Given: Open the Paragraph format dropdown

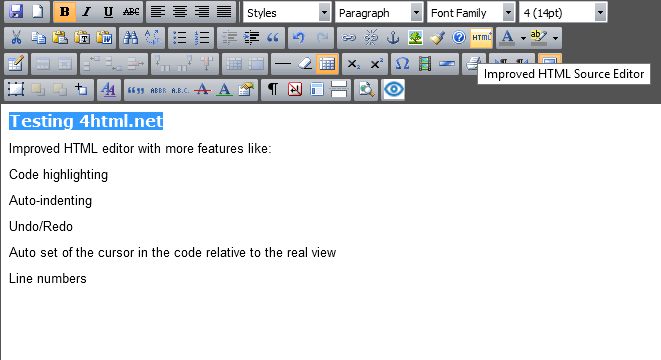Looking at the screenshot, I should (x=379, y=13).
